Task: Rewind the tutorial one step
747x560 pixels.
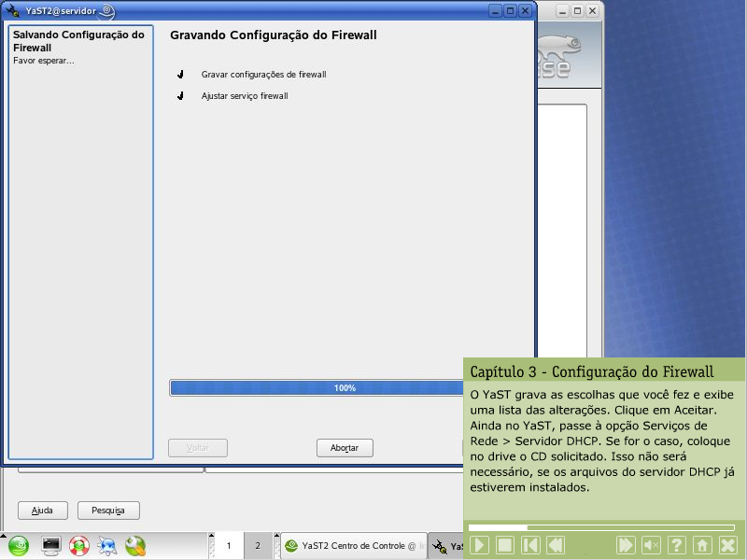Action: 556,545
